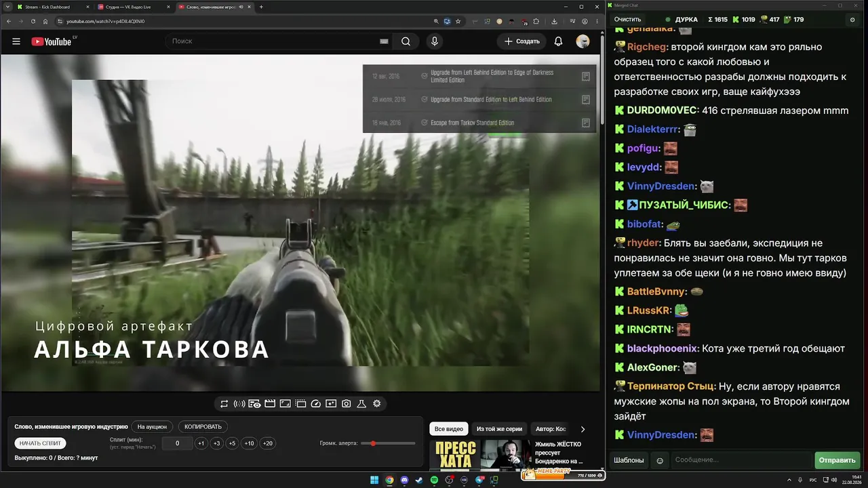The height and width of the screenshot is (488, 868).
Task: Click the speedometer icon in player toolbar
Action: (315, 404)
